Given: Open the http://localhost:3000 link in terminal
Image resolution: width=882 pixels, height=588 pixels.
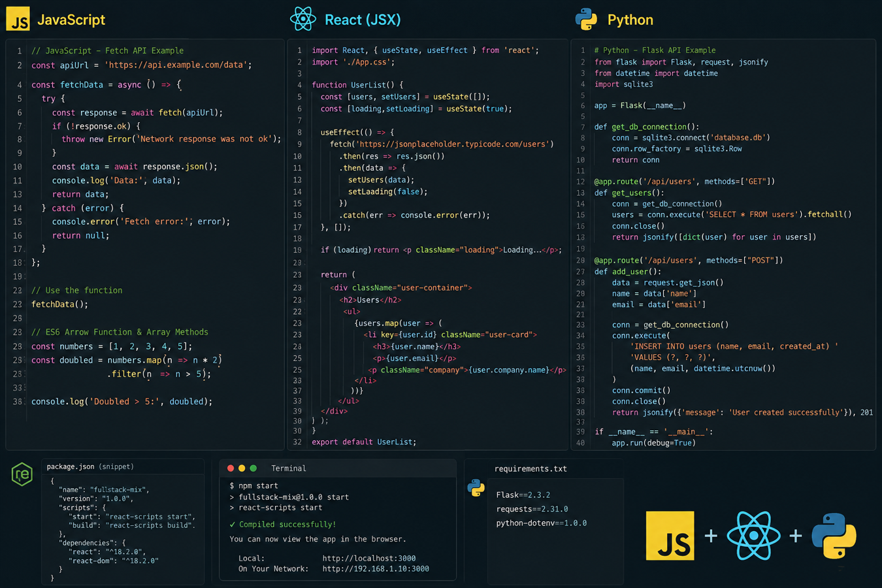Looking at the screenshot, I should tap(369, 559).
